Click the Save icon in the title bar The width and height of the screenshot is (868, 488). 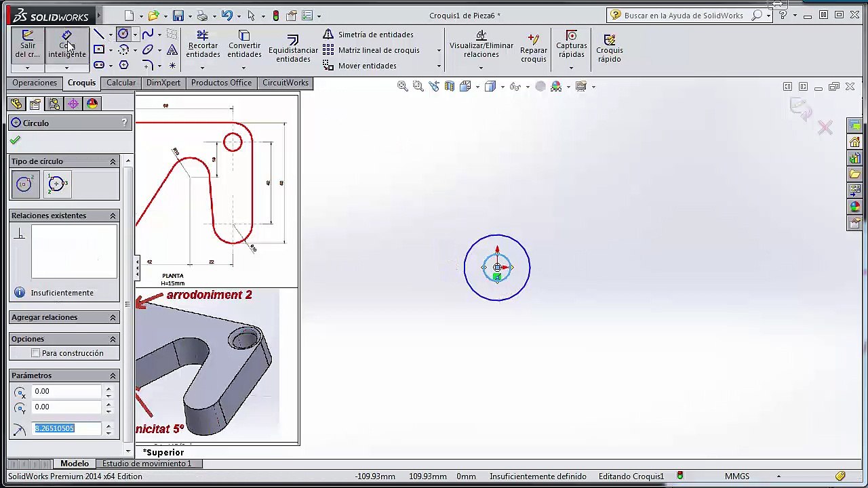[178, 15]
